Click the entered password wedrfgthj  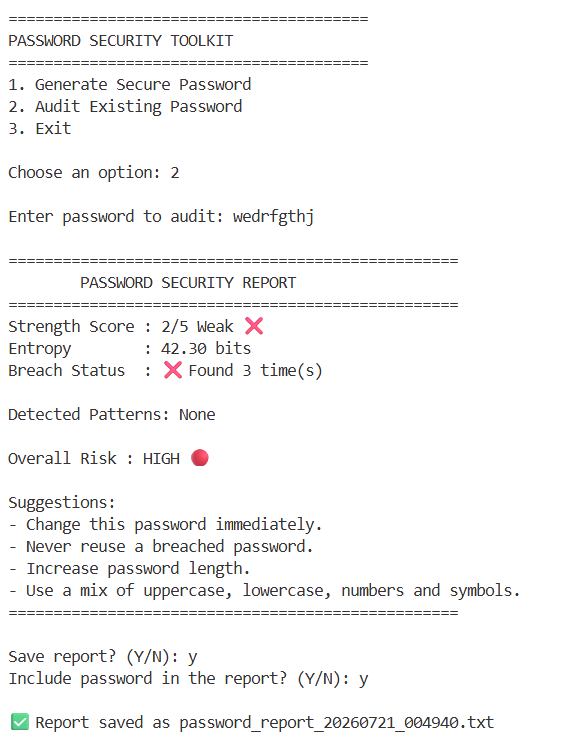point(273,217)
